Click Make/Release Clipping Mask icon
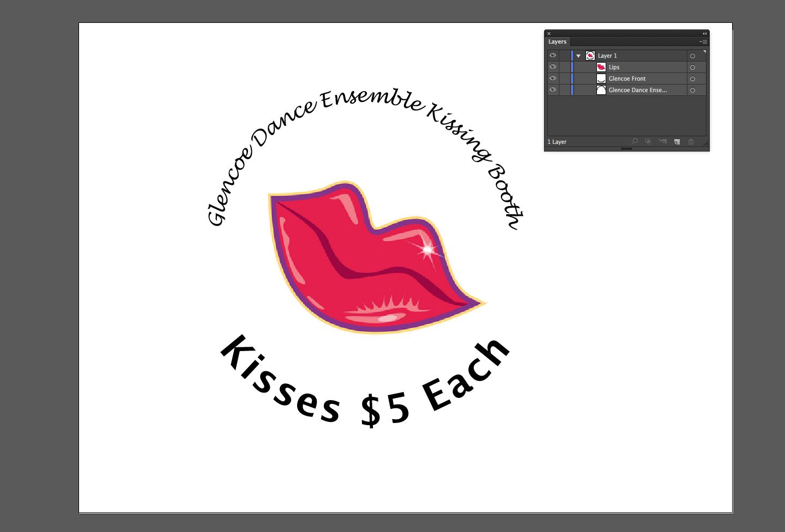 click(x=648, y=142)
